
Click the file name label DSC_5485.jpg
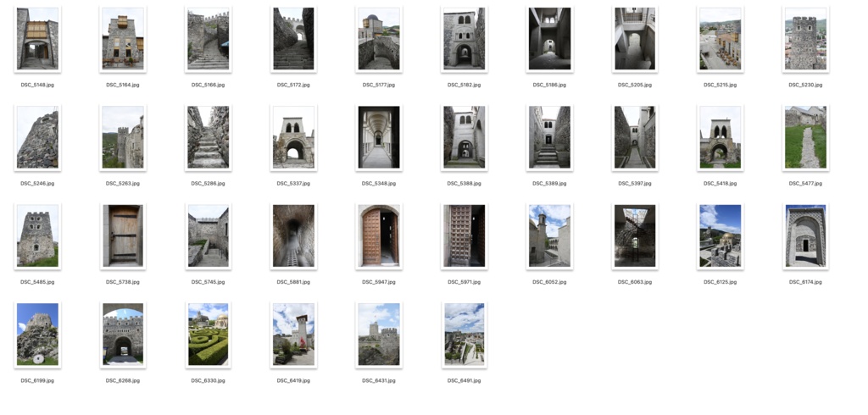point(37,282)
